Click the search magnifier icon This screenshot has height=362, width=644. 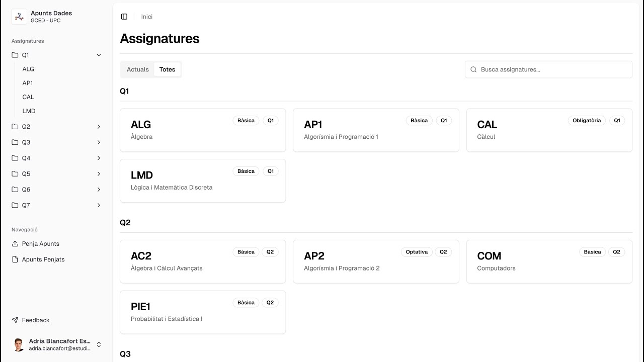(473, 69)
